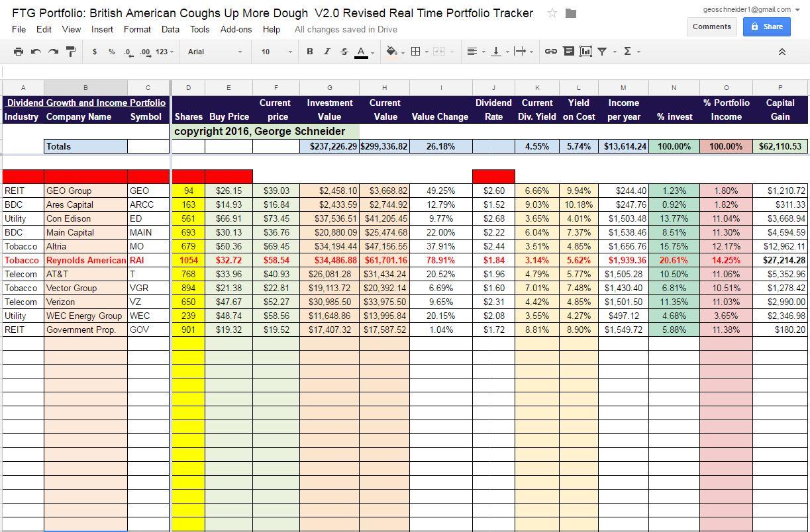Toggle strikethrough formatting
The width and height of the screenshot is (810, 532).
point(344,52)
